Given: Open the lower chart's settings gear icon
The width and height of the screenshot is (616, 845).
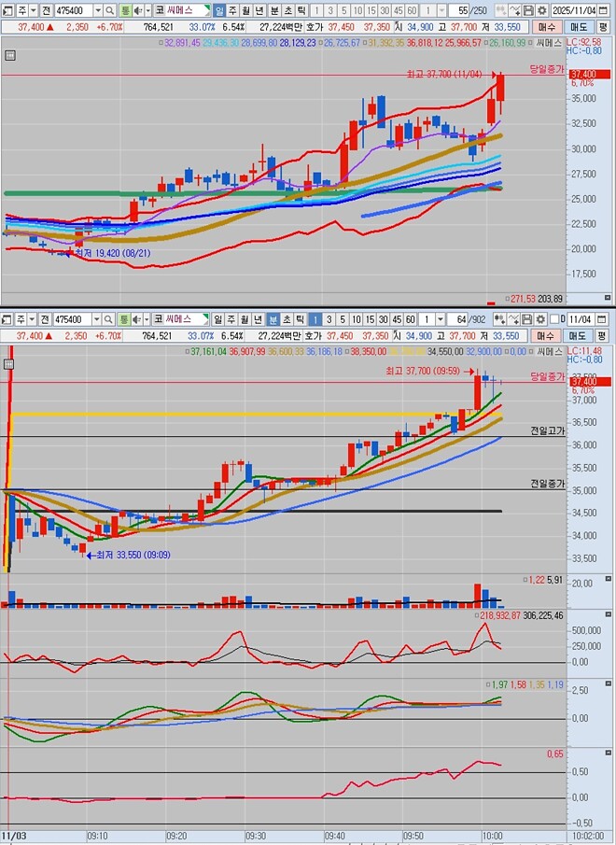Looking at the screenshot, I should (540, 319).
